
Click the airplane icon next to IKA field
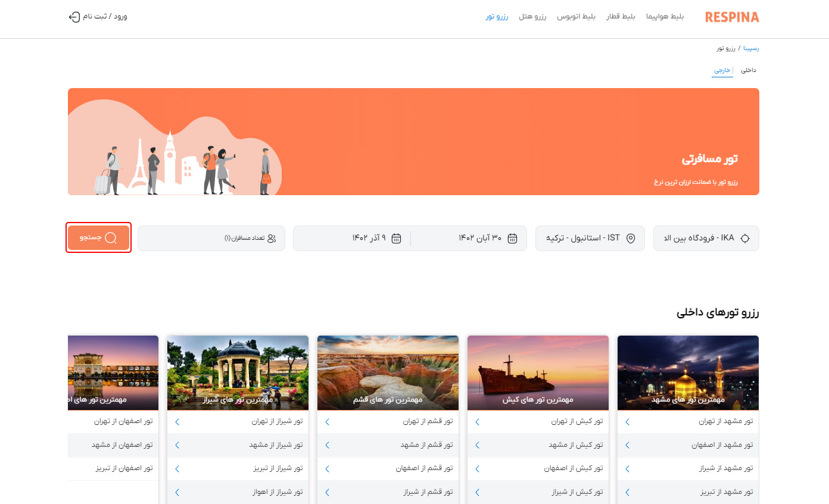(x=746, y=238)
